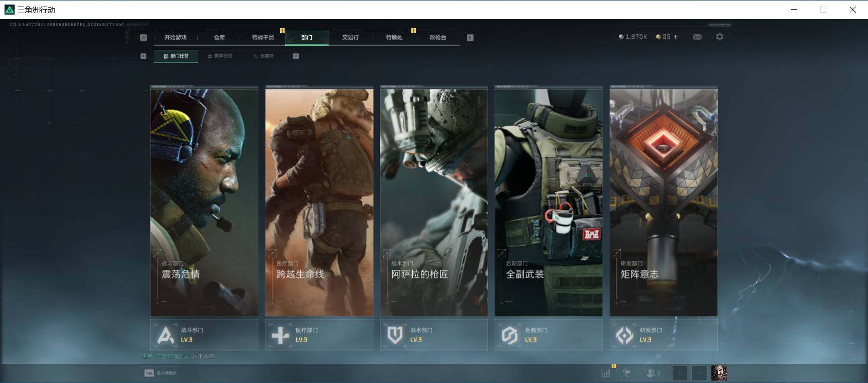Click the 三角洲行动 app icon in title bar

pos(9,10)
